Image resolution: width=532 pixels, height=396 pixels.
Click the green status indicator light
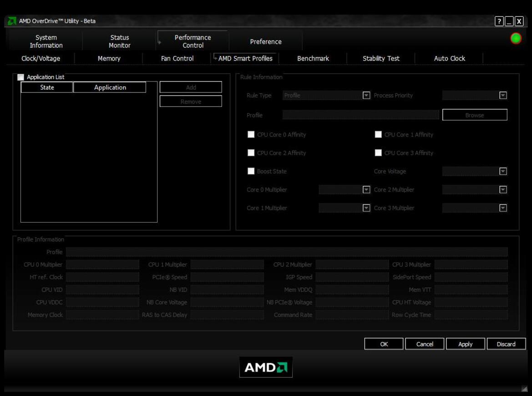[516, 38]
